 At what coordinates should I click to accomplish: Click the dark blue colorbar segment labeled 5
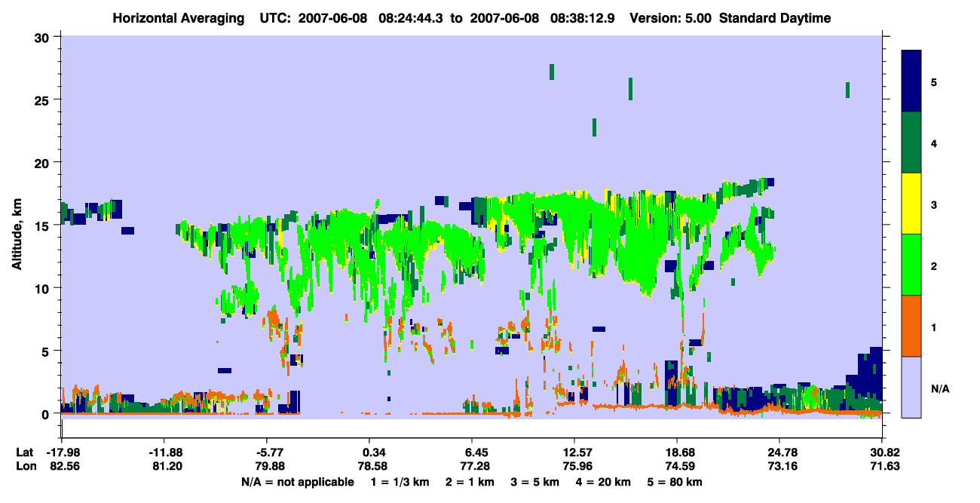coord(911,81)
